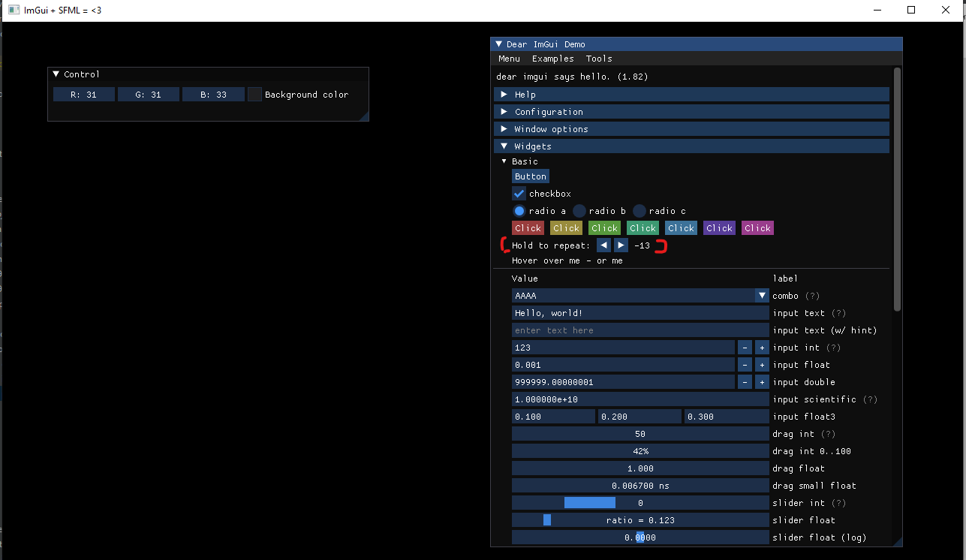Viewport: 966px width, 560px height.
Task: Click the left arrow repeat button
Action: tap(603, 245)
